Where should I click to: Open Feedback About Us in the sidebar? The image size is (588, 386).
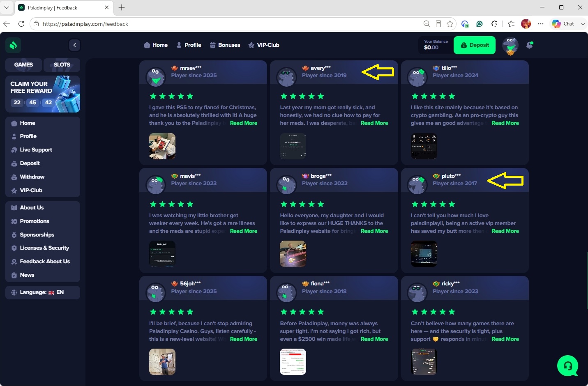43,262
